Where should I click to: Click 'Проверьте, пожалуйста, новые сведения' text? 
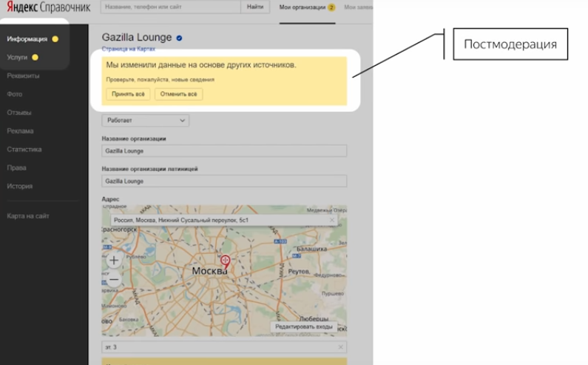[160, 80]
